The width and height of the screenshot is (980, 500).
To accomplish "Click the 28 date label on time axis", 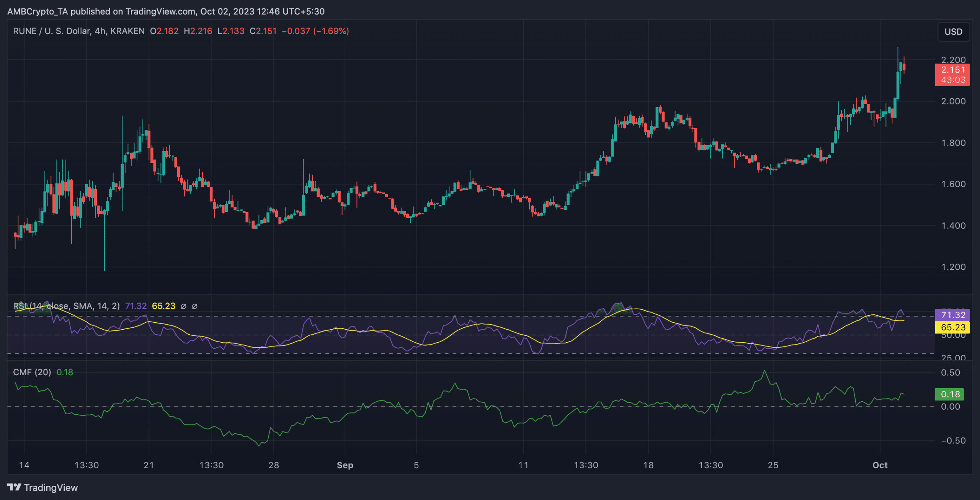I will pyautogui.click(x=274, y=465).
